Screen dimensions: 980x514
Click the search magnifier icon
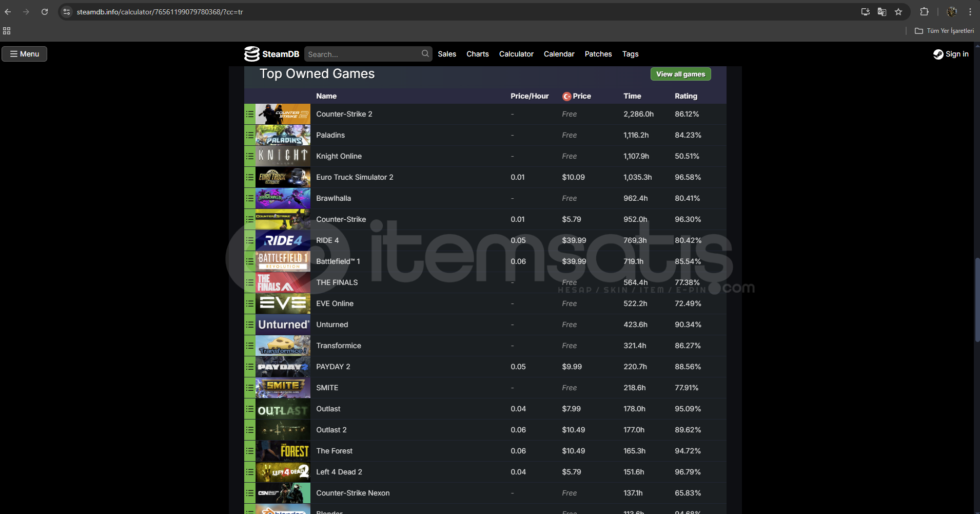[x=425, y=54]
